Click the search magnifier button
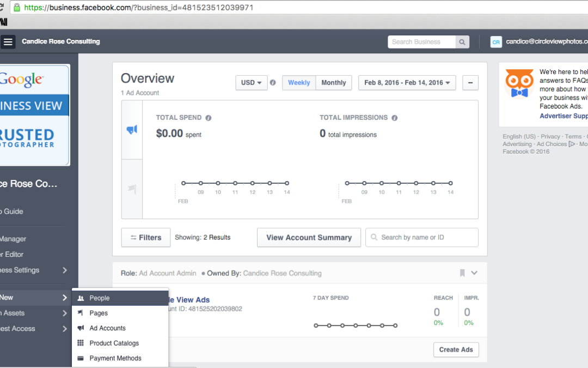 [462, 42]
